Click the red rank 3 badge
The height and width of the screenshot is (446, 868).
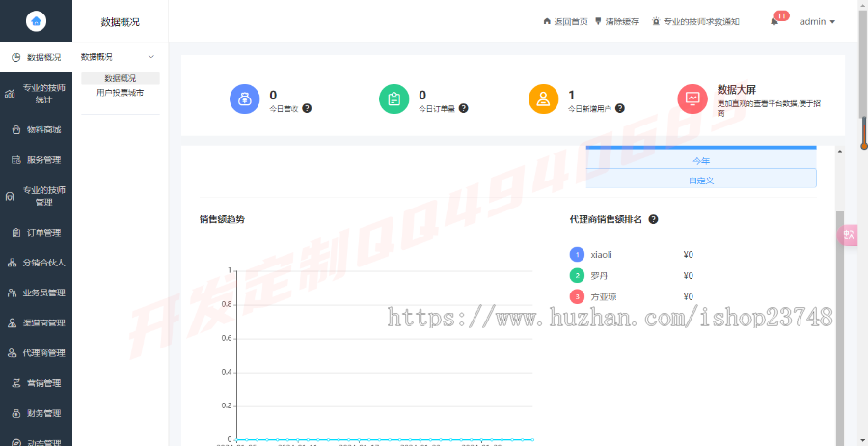[577, 296]
